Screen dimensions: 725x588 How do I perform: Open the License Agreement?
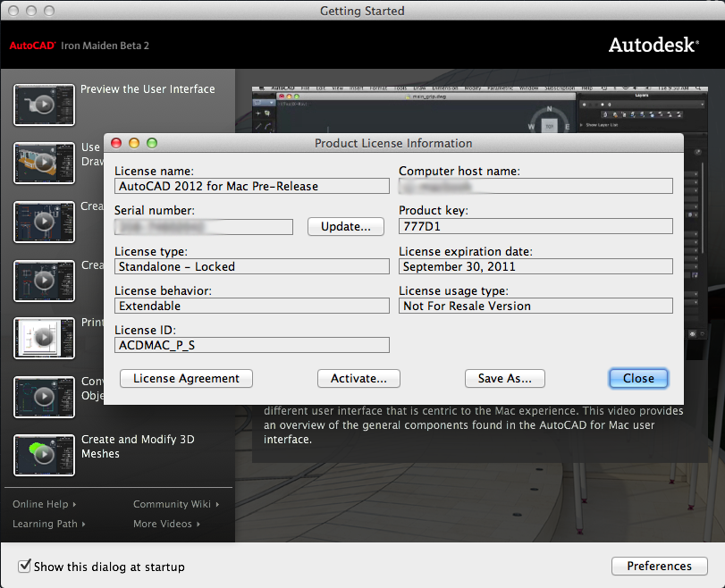coord(186,378)
